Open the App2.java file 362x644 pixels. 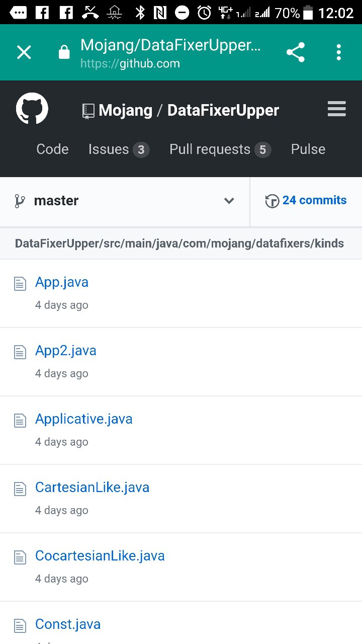click(66, 351)
